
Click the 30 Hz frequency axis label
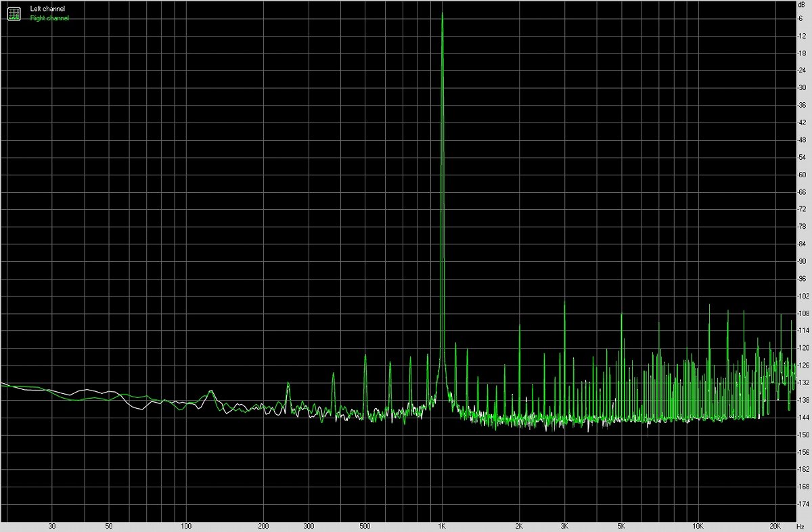(x=52, y=526)
